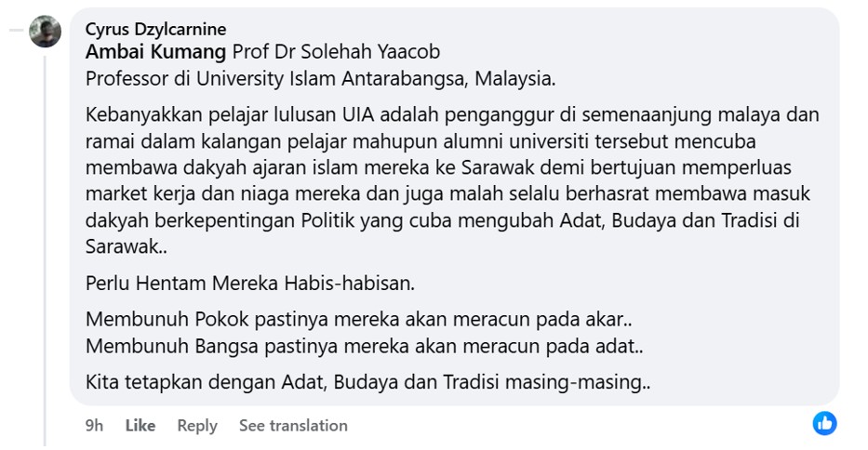
Task: Click the closing line Kita tetapkan dengan Adat
Action: point(367,382)
